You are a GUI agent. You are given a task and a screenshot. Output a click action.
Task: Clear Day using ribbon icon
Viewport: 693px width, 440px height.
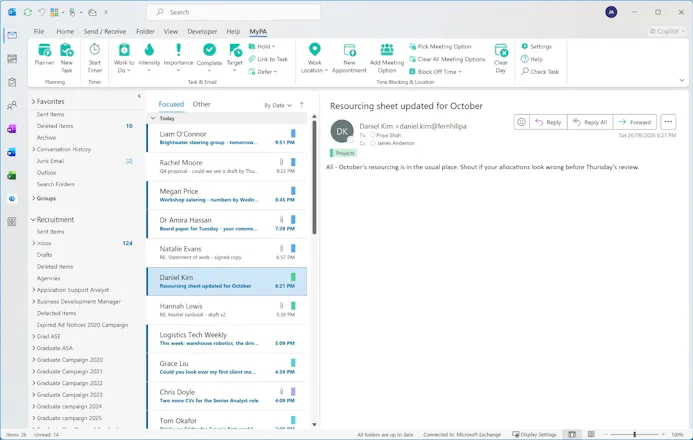(x=501, y=58)
